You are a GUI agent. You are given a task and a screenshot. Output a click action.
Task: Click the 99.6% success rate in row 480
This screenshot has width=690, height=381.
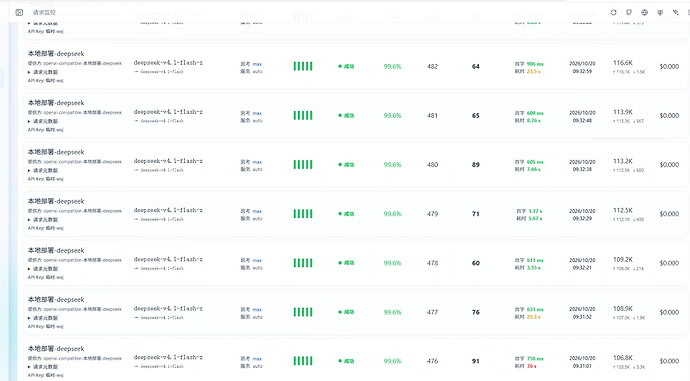pos(392,165)
